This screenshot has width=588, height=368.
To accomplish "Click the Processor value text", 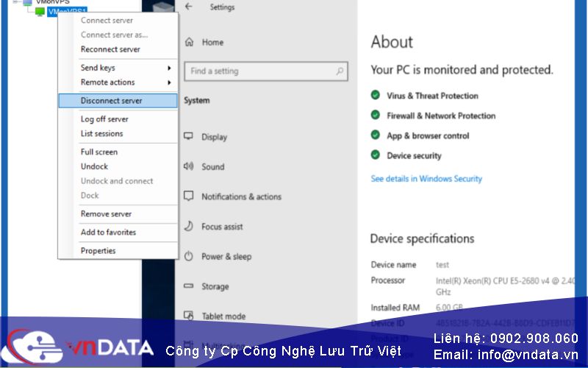I will pos(505,286).
